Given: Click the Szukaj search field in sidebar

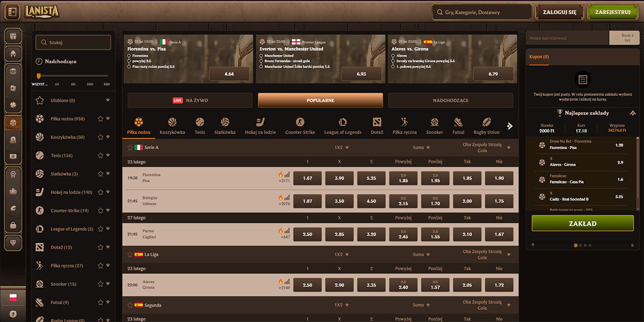Looking at the screenshot, I should tap(74, 42).
